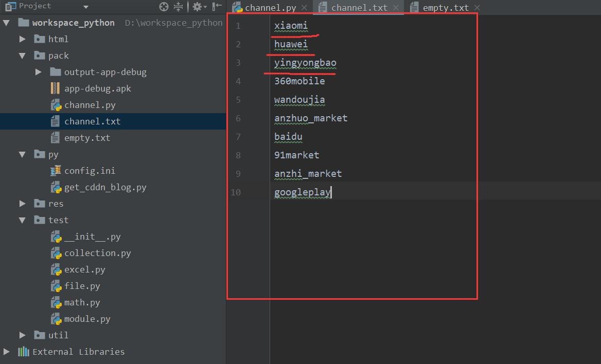This screenshot has height=364, width=601.
Task: Click anzhi_market on line 9
Action: pos(308,174)
